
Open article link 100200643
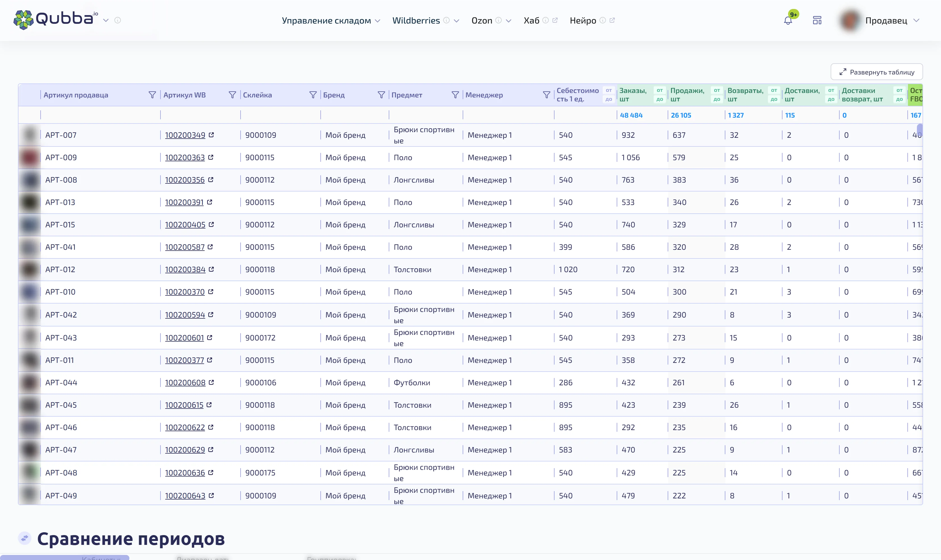185,496
